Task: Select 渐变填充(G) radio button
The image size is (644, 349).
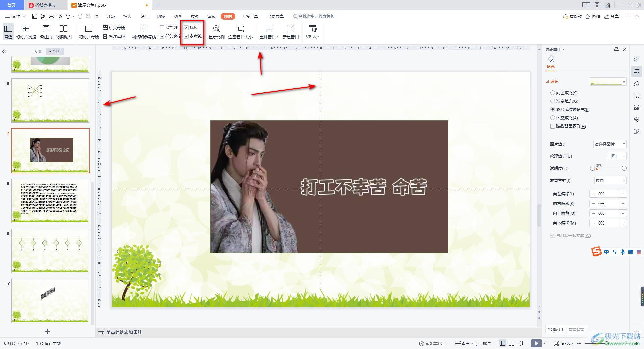Action: [x=553, y=101]
